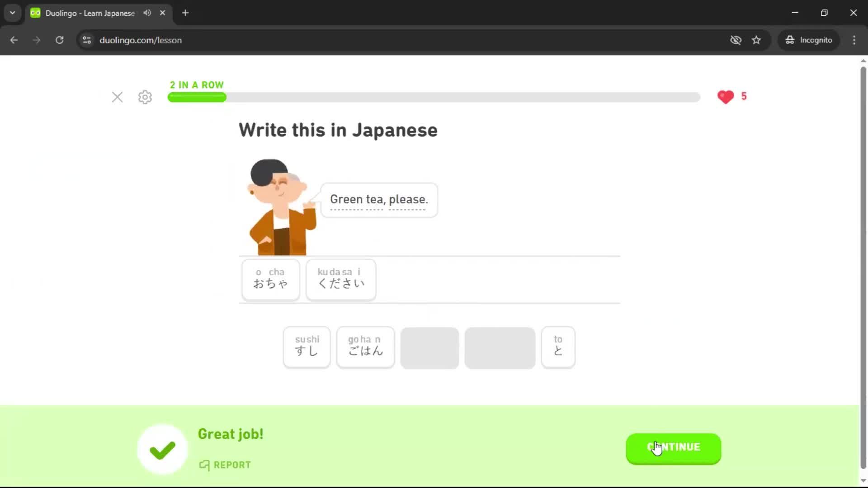Select the おちゃ word tile
868x488 pixels.
coord(270,279)
